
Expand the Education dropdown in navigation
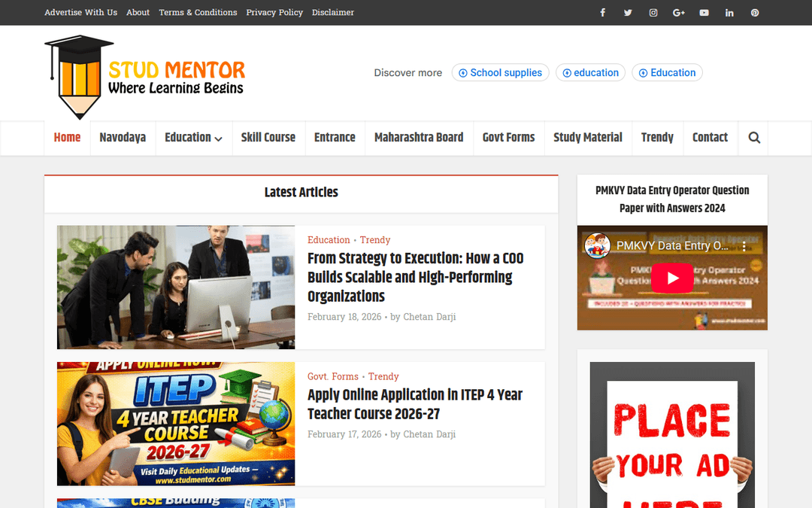point(193,138)
